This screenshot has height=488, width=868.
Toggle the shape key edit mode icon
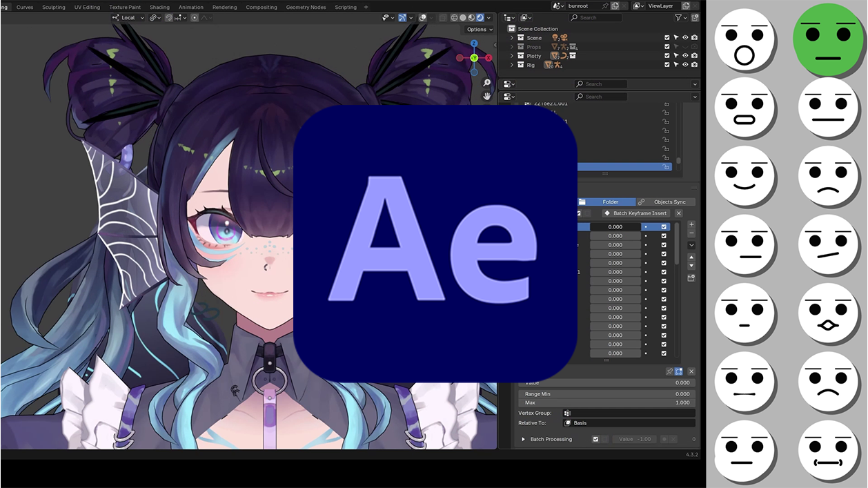[x=679, y=371]
